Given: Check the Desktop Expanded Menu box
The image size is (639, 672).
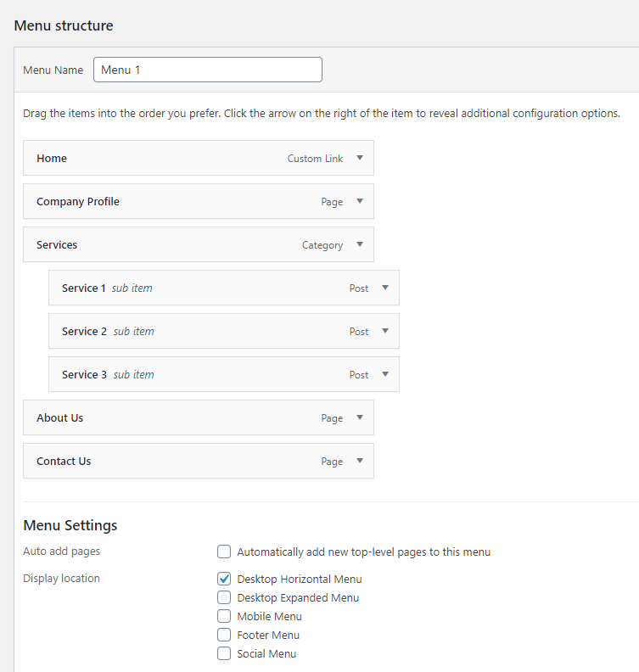Looking at the screenshot, I should (224, 597).
